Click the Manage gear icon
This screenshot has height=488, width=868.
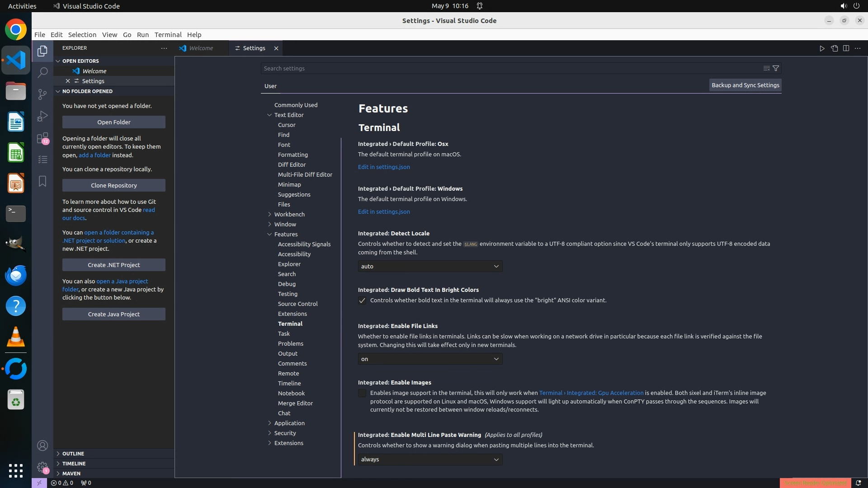click(x=42, y=467)
